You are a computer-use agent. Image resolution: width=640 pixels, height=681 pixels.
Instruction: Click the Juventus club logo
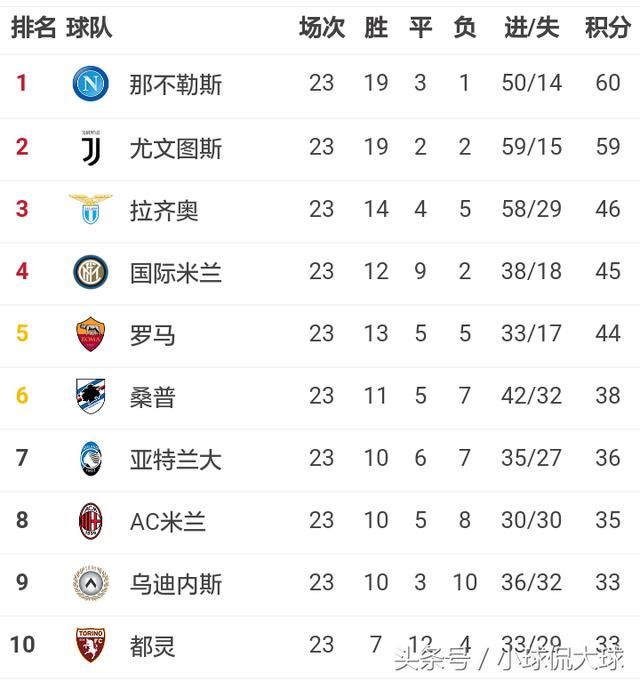click(90, 147)
